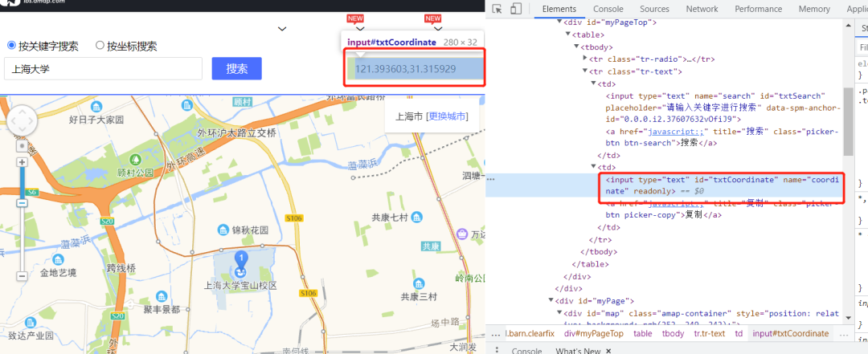Collapse the td containing the txtSearch input
Screen dimensions: 868x354
click(x=595, y=83)
